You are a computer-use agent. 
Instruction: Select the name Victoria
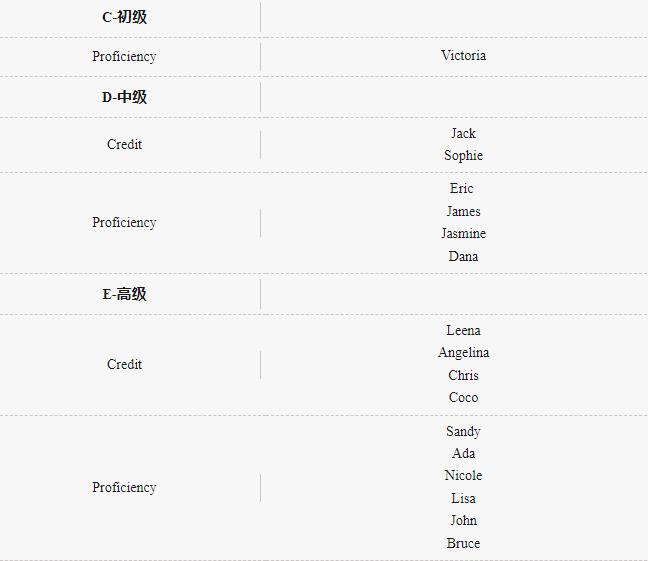pyautogui.click(x=463, y=56)
